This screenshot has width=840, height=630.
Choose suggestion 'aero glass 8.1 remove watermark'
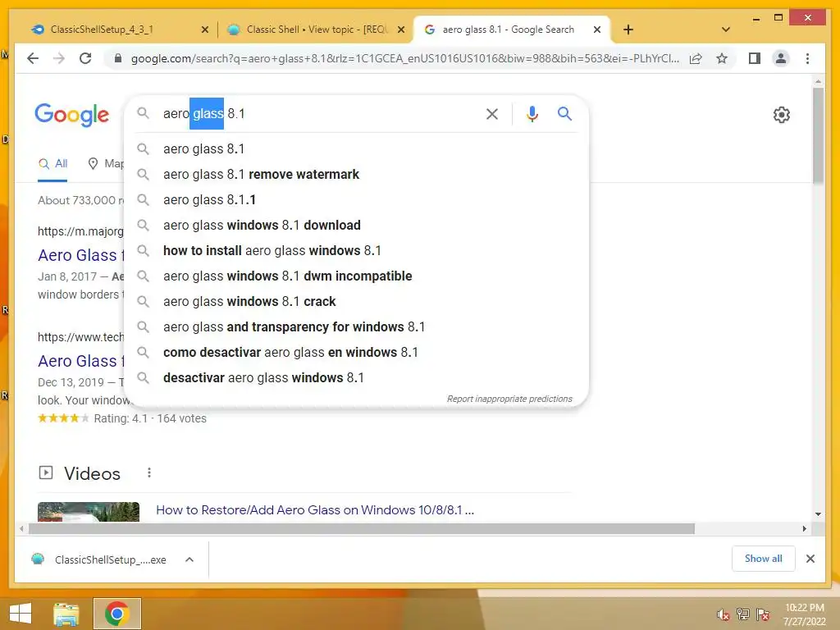coord(356,174)
